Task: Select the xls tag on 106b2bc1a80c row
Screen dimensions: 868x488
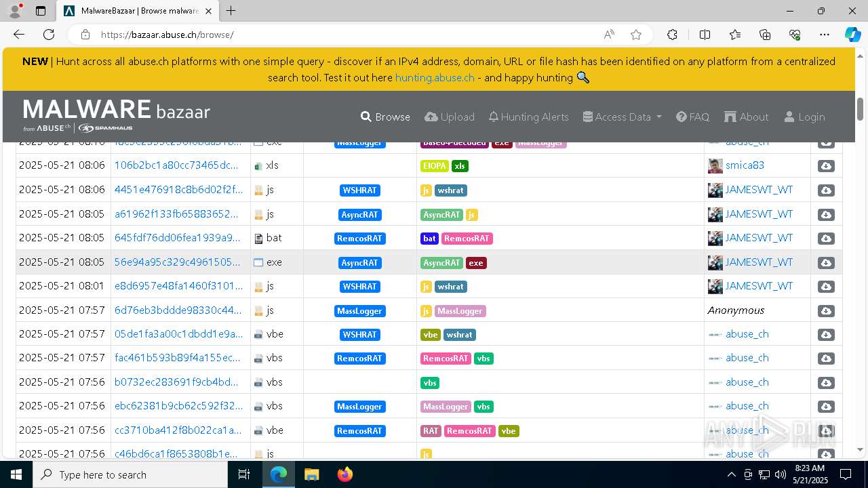Action: coord(460,166)
